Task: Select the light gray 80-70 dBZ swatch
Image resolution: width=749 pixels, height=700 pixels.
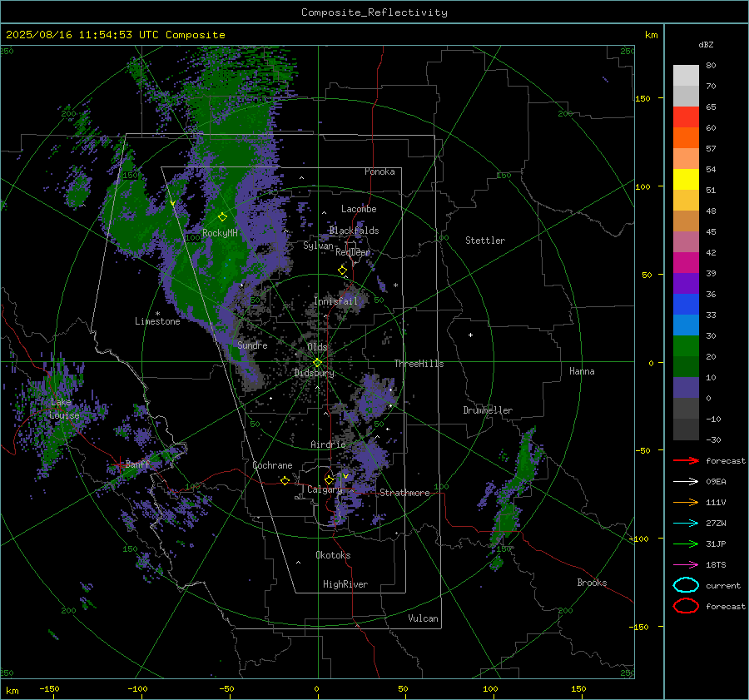Action: pyautogui.click(x=686, y=76)
